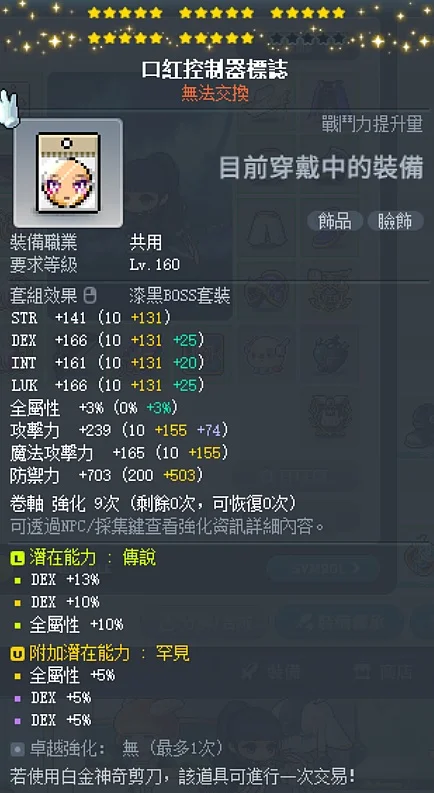This screenshot has width=434, height=793.
Task: Click the white glove cursor icon
Action: (10, 107)
